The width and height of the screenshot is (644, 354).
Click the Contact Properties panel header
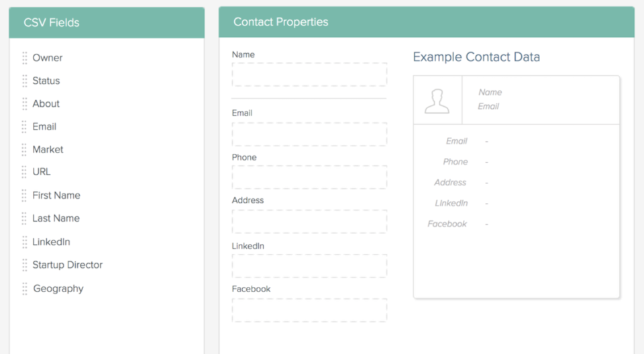point(427,21)
